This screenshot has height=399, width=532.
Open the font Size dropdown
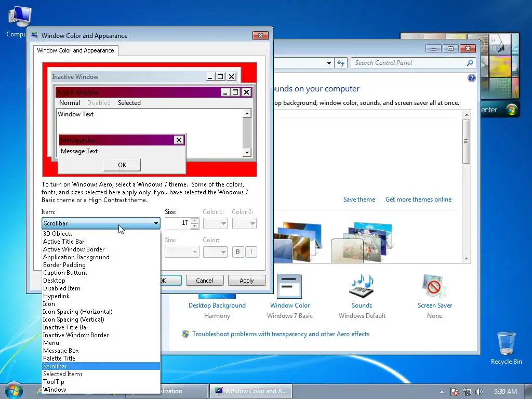(182, 252)
